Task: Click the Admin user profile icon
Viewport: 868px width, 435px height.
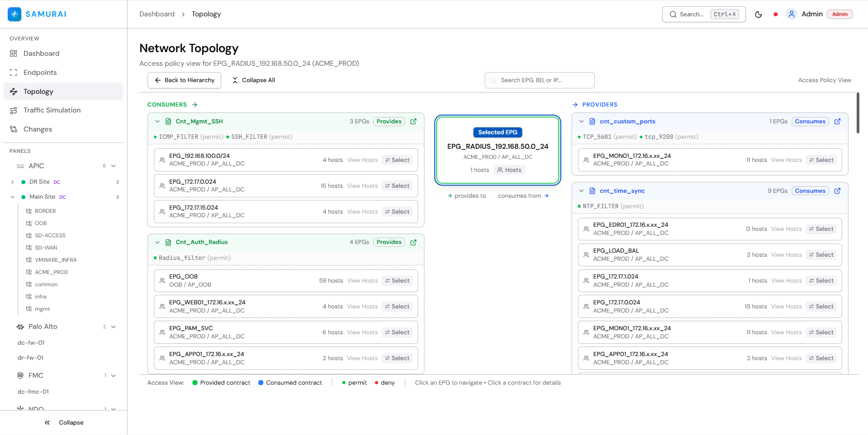Action: coord(792,14)
